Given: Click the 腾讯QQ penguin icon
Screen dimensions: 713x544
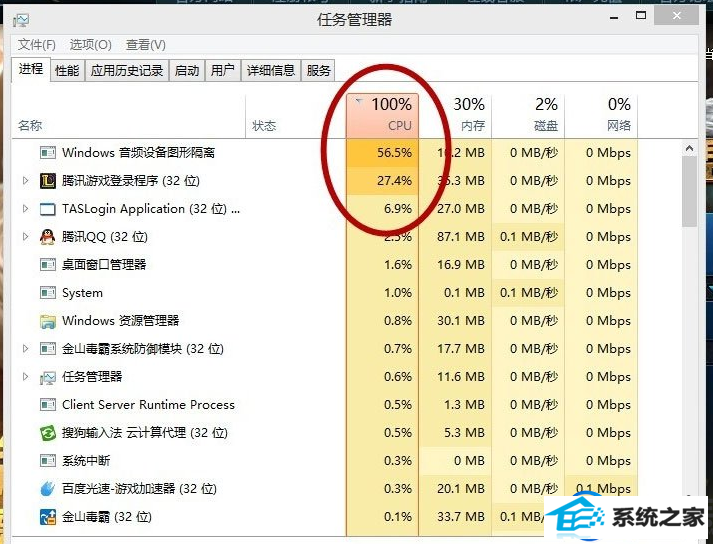Looking at the screenshot, I should click(x=48, y=237).
